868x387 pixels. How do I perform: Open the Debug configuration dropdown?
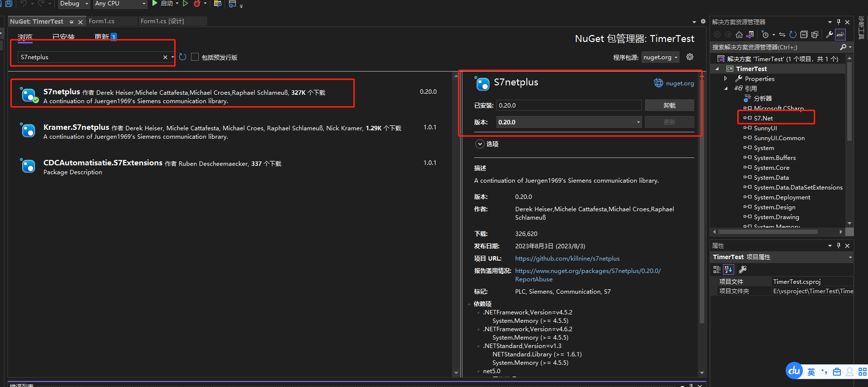pyautogui.click(x=75, y=3)
